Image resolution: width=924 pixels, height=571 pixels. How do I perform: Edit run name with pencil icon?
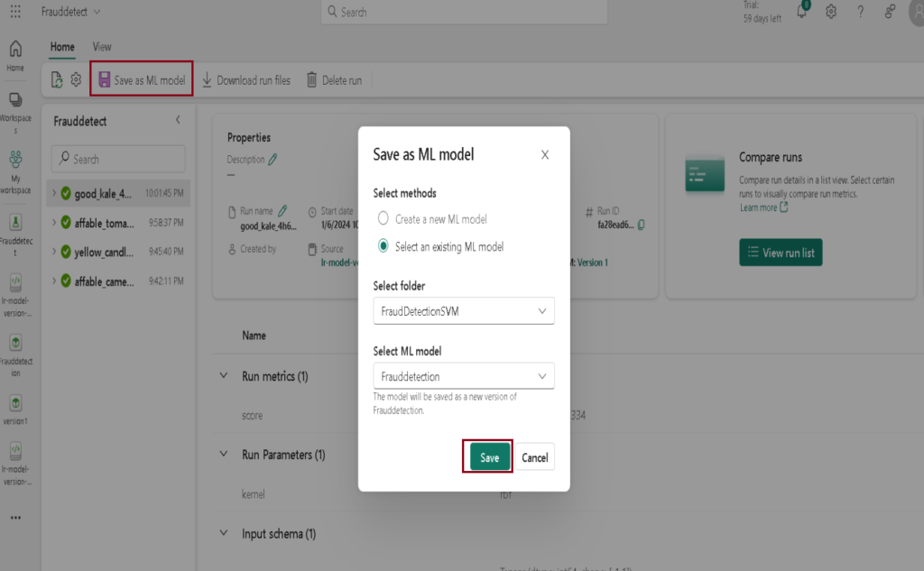[282, 210]
